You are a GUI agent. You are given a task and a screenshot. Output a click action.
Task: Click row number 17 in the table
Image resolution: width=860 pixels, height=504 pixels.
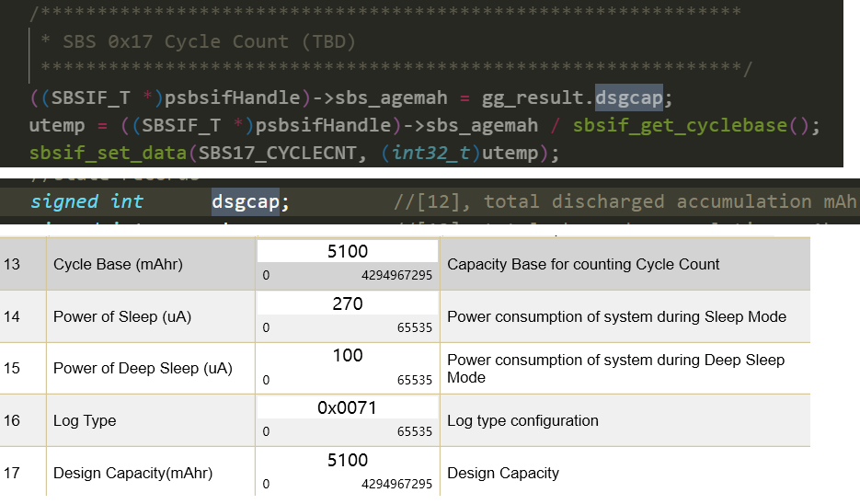[12, 473]
